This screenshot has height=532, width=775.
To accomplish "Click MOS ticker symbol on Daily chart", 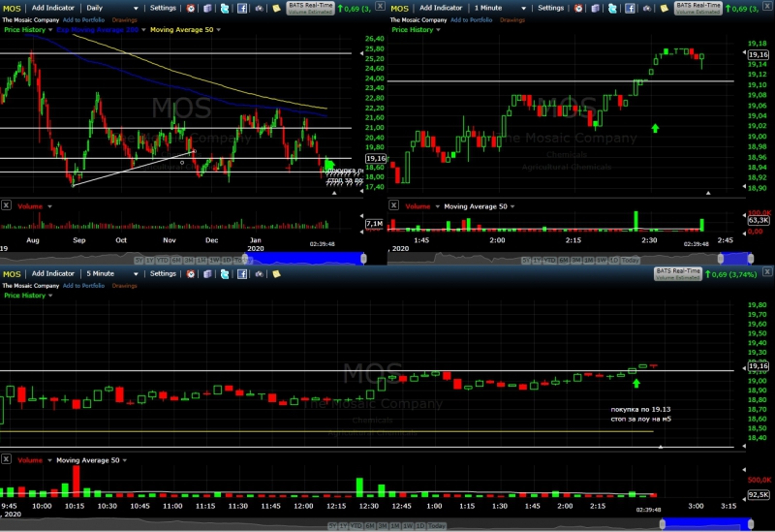I will 12,9.
